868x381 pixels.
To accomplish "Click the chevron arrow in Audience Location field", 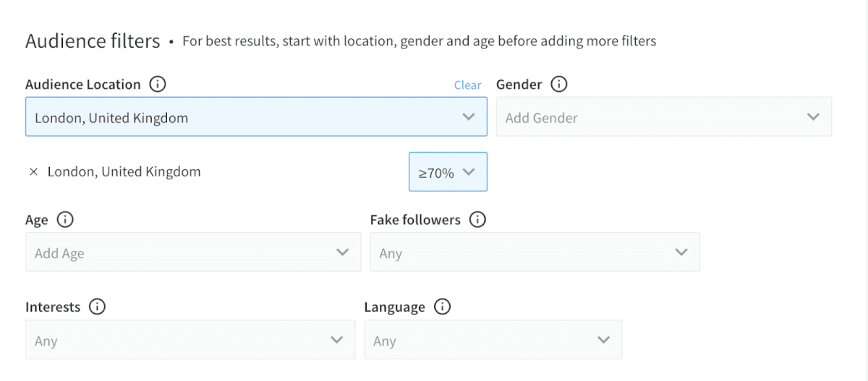I will [469, 117].
